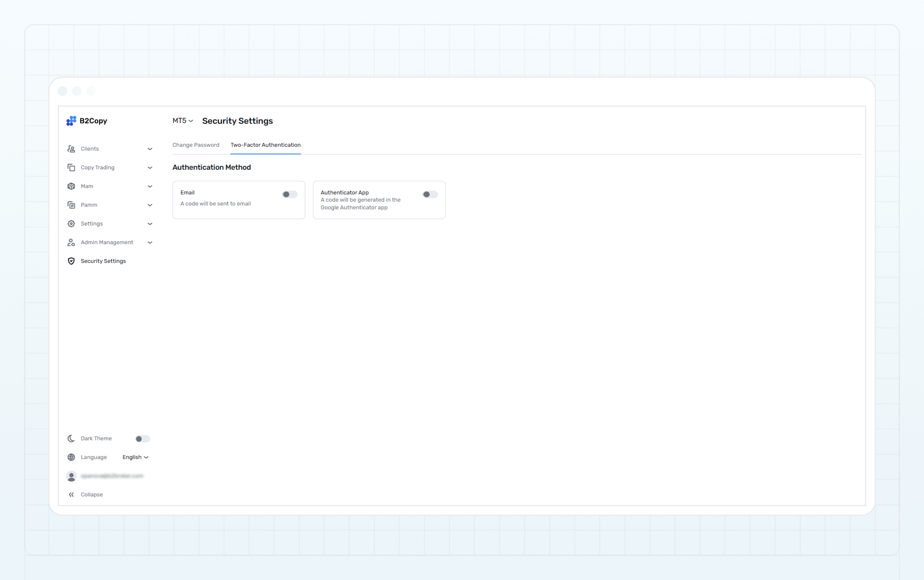Enable the Authenticator App toggle
924x580 pixels.
pyautogui.click(x=430, y=194)
